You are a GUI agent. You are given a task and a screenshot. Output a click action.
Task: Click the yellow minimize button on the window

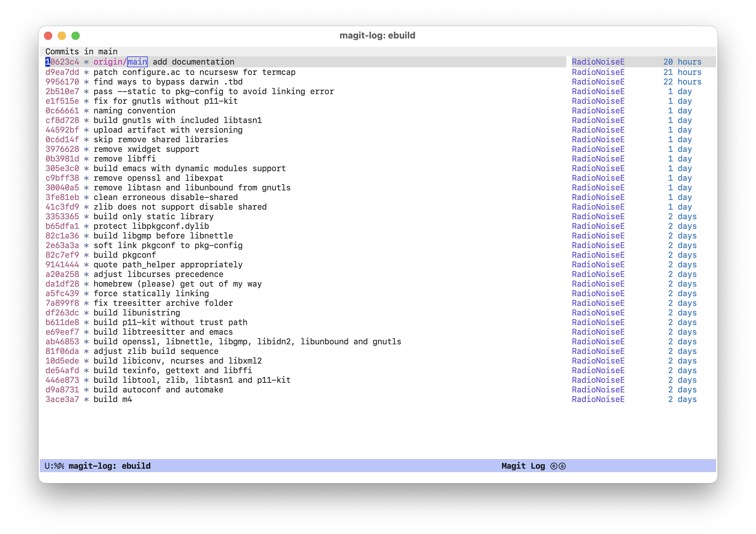click(62, 35)
